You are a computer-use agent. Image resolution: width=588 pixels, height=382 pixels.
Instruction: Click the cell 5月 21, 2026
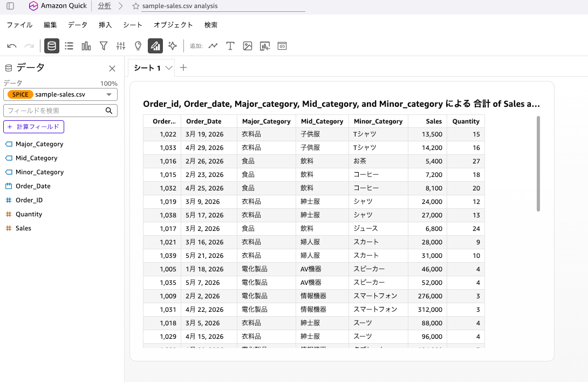tap(209, 256)
